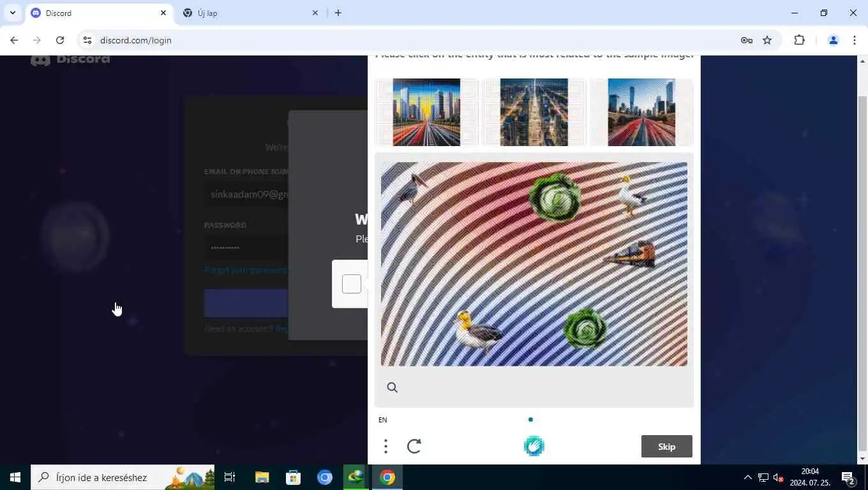Screen dimensions: 868x490
Task: Open the Forgot your password link
Action: pyautogui.click(x=246, y=271)
